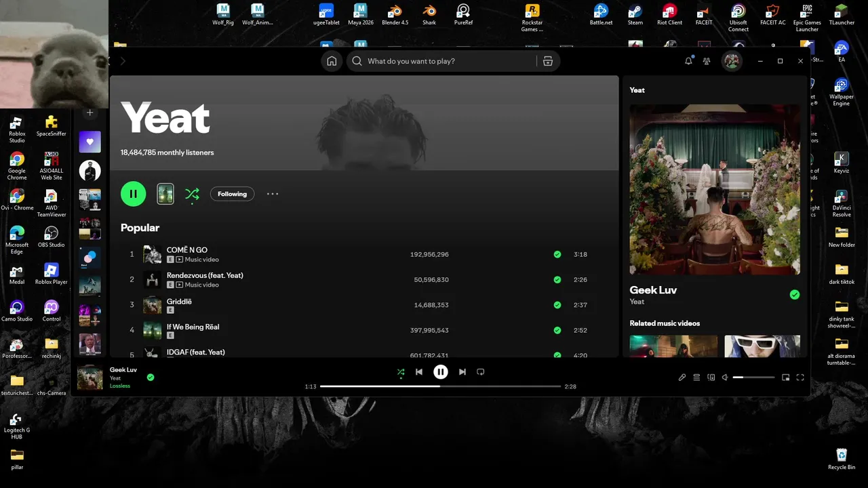868x488 pixels.
Task: Show lyrics with the microphone icon
Action: [682, 378]
